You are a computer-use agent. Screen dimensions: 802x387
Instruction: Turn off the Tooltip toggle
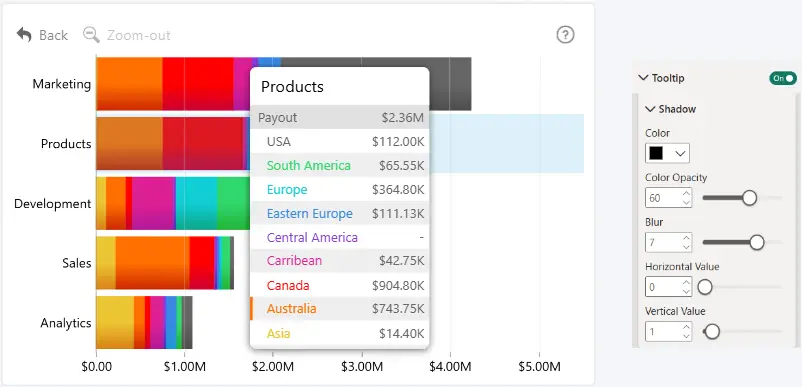pyautogui.click(x=783, y=78)
